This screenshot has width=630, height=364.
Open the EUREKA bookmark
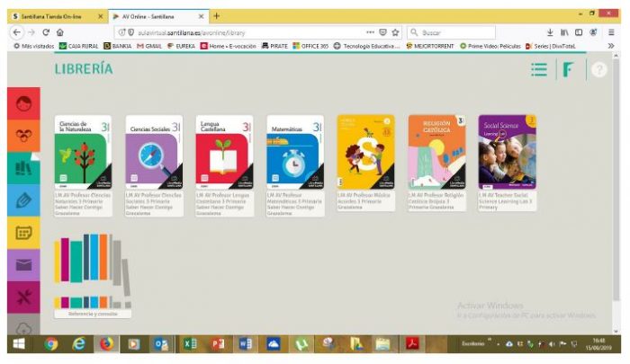tap(181, 46)
